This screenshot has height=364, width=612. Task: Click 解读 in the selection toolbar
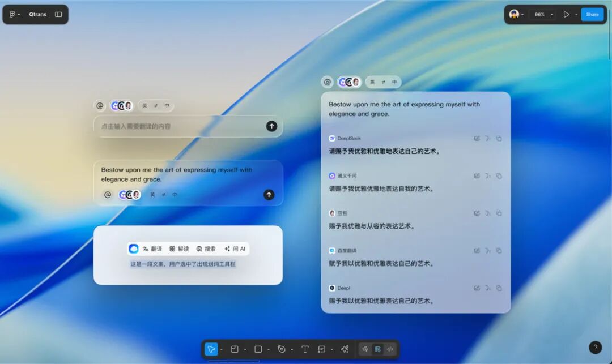point(179,249)
